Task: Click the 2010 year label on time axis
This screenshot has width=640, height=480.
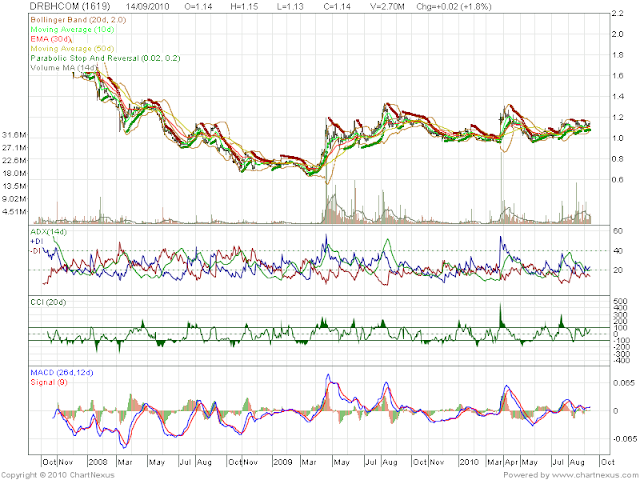Action: [x=469, y=462]
